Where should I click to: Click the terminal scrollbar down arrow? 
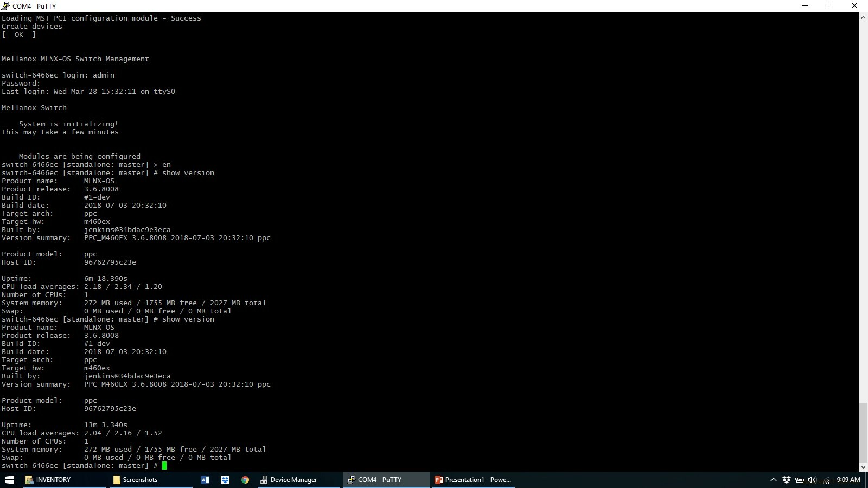point(863,467)
